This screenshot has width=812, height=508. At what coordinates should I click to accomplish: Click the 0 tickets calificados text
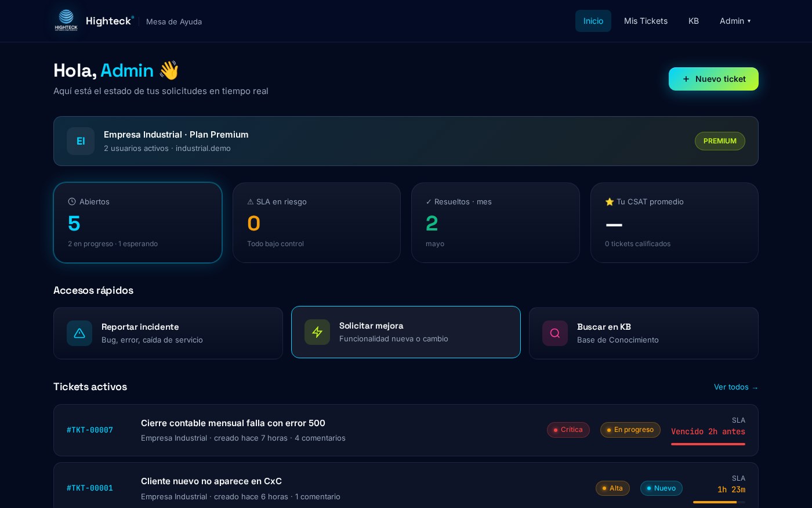click(637, 244)
